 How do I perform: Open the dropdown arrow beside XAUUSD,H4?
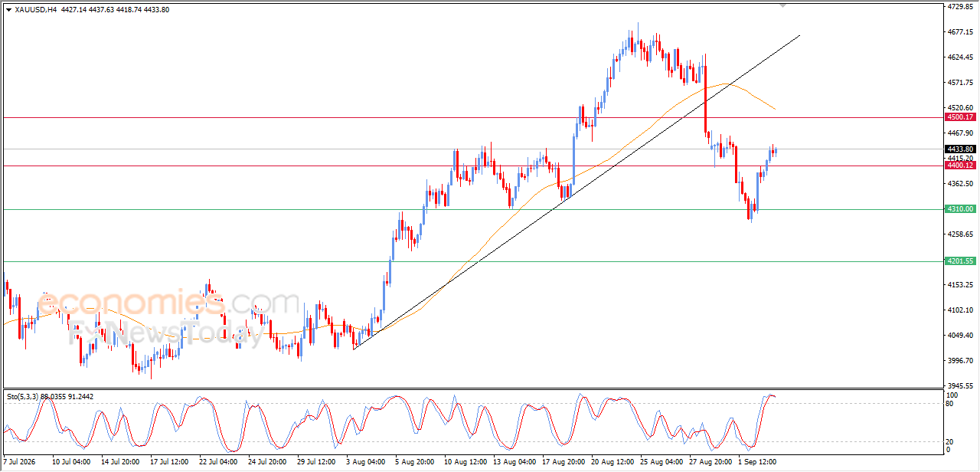pos(8,9)
